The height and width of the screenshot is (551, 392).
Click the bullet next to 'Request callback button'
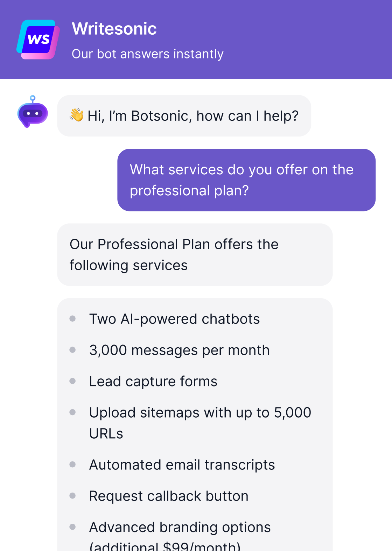73,496
